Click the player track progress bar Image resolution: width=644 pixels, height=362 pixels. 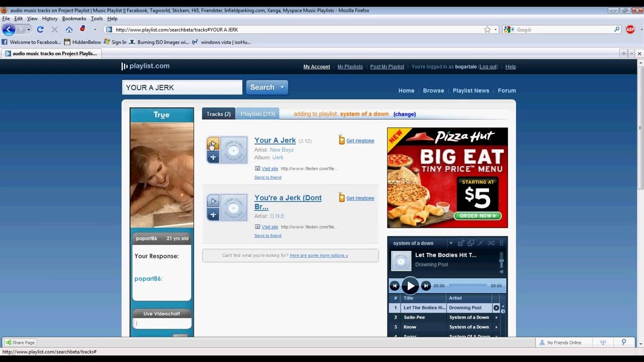point(467,286)
